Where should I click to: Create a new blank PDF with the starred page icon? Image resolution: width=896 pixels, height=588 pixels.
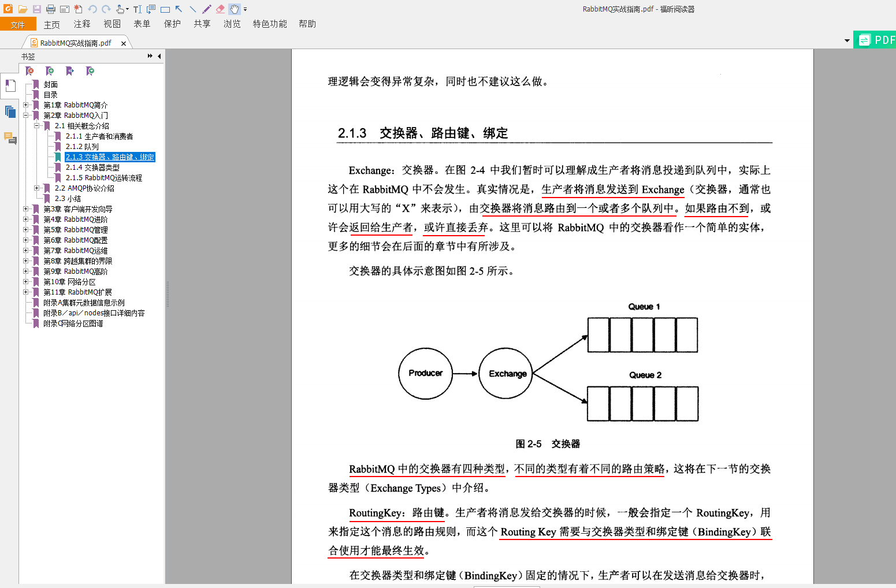tap(78, 9)
